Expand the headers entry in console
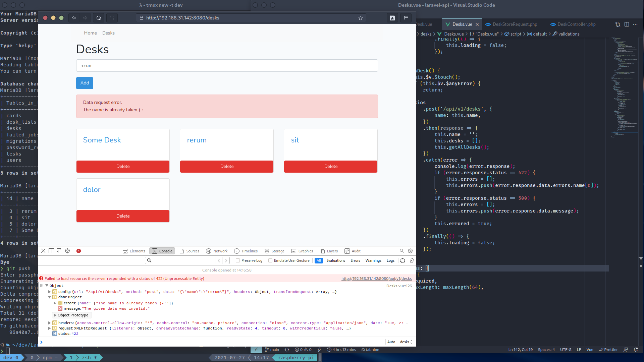644x362 pixels. (50, 323)
